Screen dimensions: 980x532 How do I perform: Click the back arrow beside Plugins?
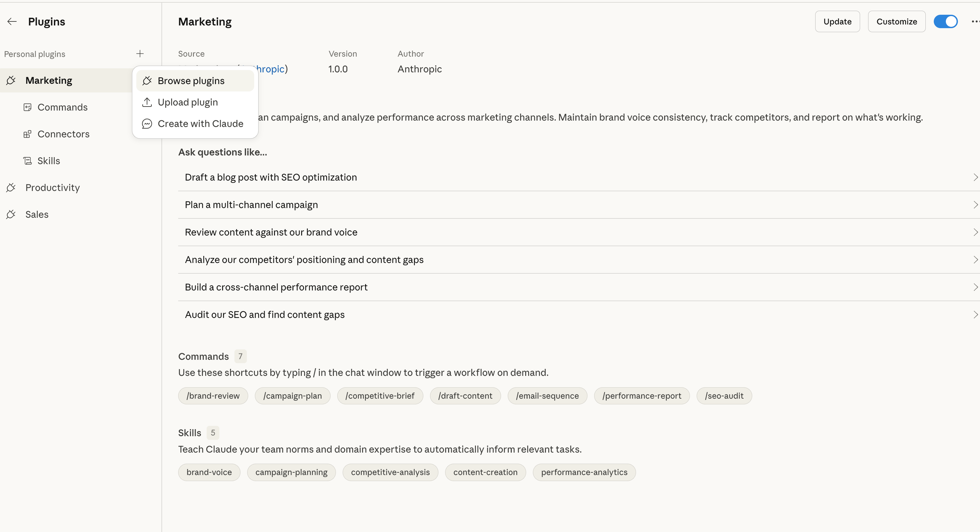(x=12, y=22)
